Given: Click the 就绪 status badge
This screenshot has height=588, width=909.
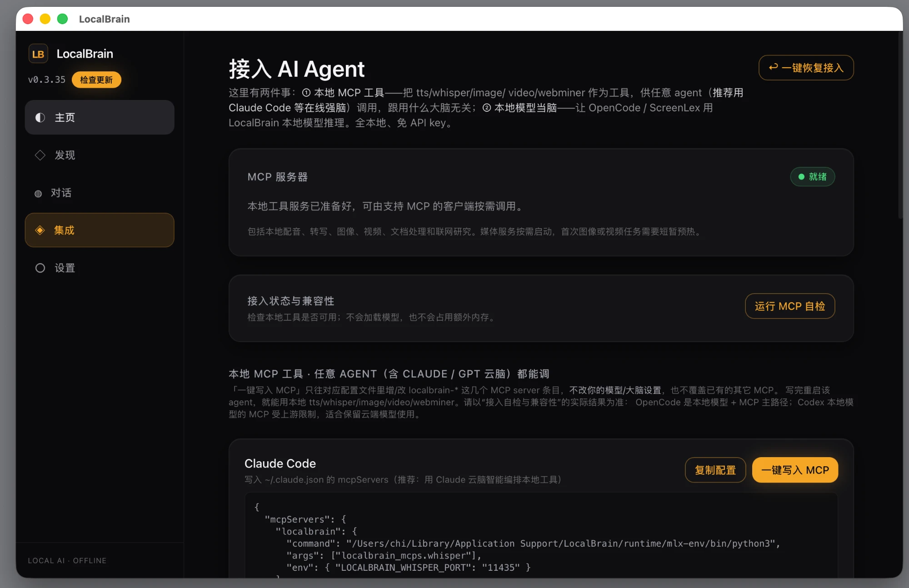Looking at the screenshot, I should 813,177.
